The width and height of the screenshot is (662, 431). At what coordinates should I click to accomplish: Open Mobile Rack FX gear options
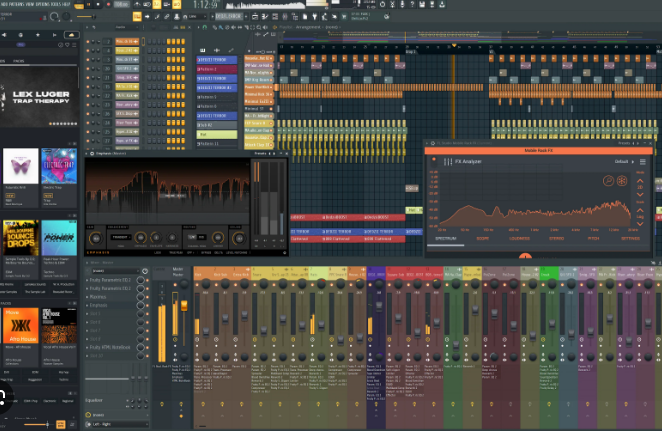click(433, 143)
